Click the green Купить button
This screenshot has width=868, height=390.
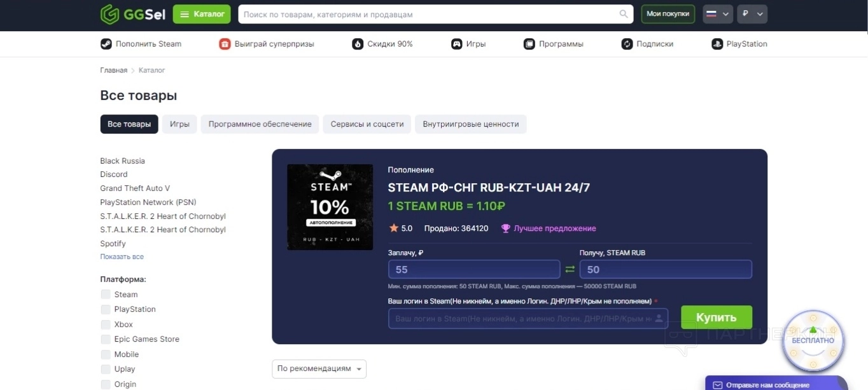pyautogui.click(x=717, y=317)
